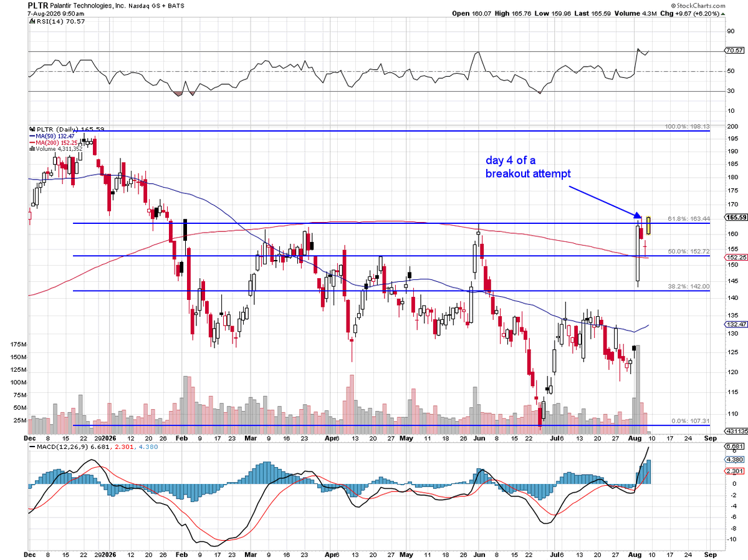748x560 pixels.
Task: Click the 70.57 value tag on RSI scale
Action: tap(734, 51)
